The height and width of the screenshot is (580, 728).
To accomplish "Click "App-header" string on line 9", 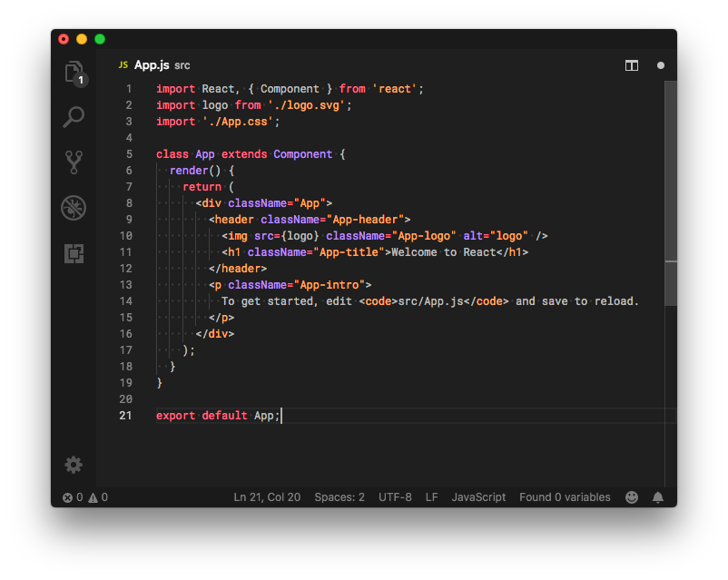I will tap(365, 220).
